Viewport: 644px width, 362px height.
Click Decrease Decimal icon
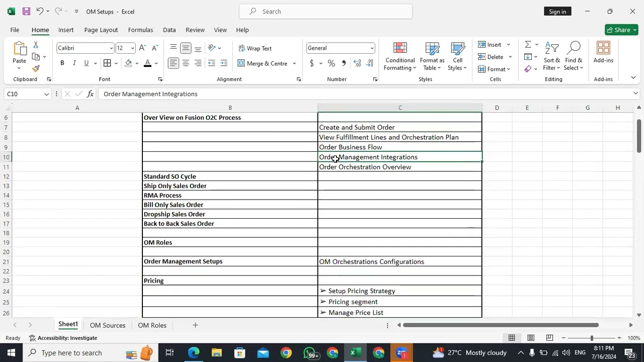(x=370, y=63)
